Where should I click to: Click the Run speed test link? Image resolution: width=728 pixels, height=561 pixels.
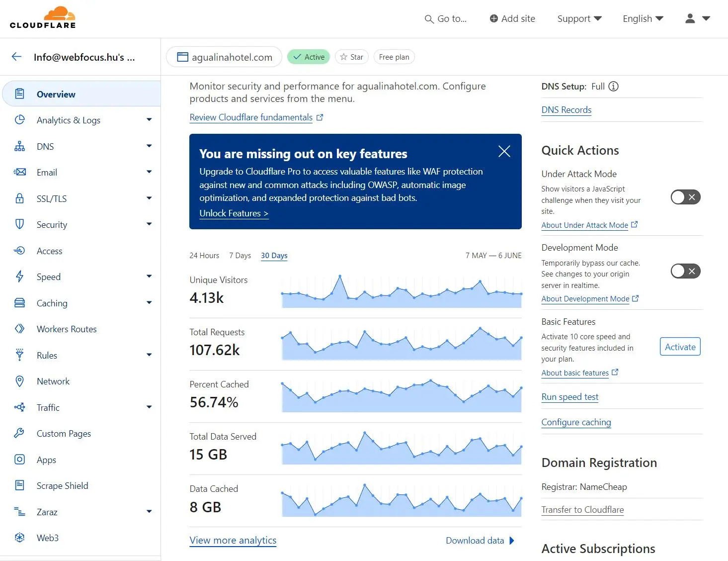click(x=570, y=397)
